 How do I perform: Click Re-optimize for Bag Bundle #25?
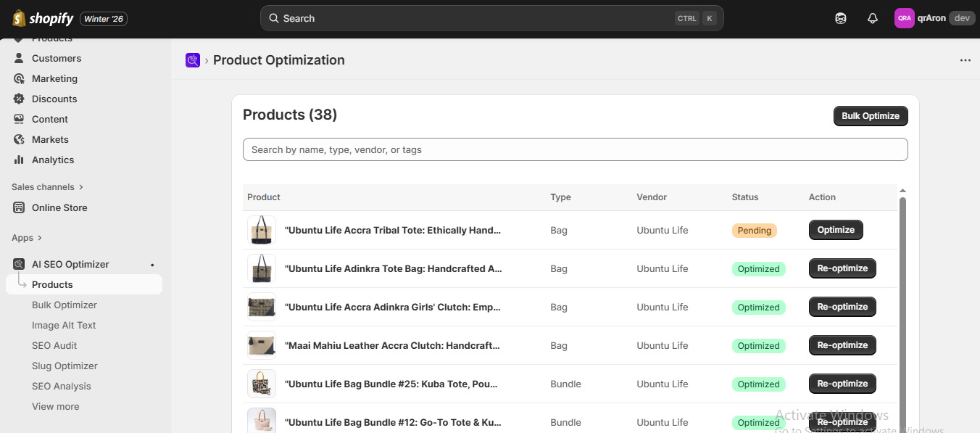pyautogui.click(x=842, y=384)
